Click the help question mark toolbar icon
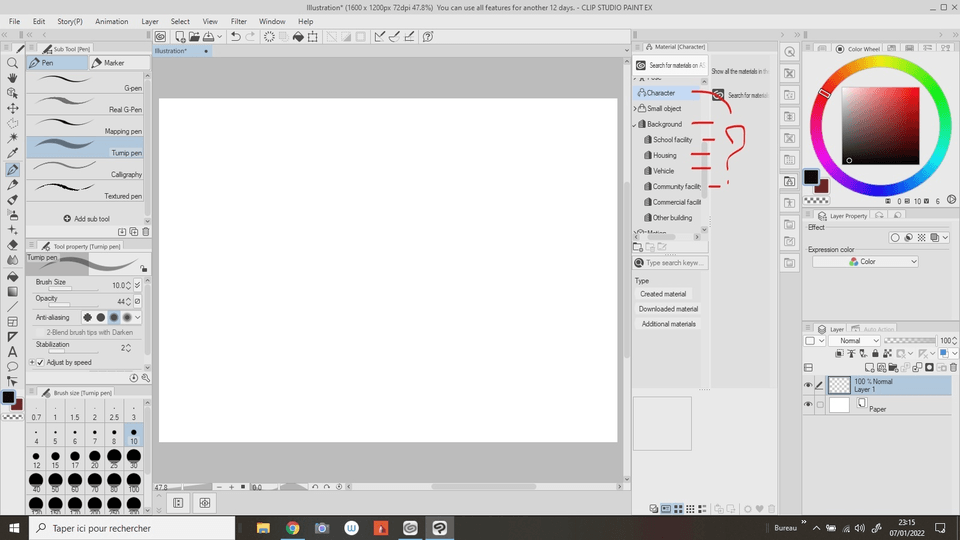 pos(428,37)
